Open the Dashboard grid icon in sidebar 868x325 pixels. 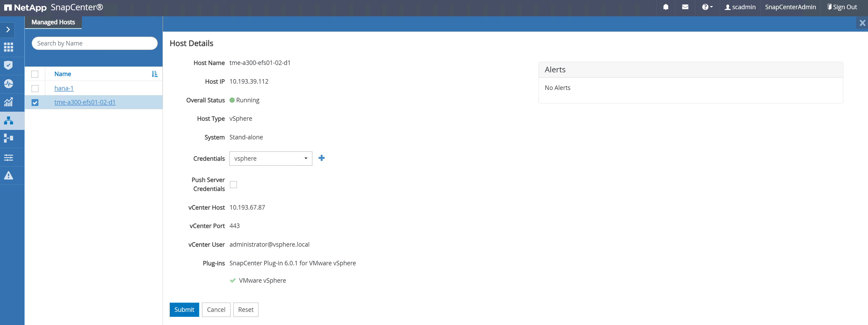[8, 47]
